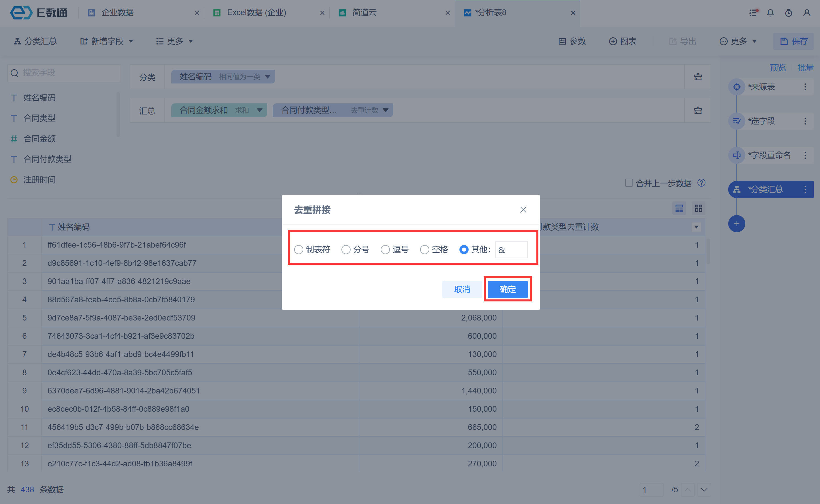
Task: Expand 姓名编码 classification dropdown
Action: tap(267, 77)
